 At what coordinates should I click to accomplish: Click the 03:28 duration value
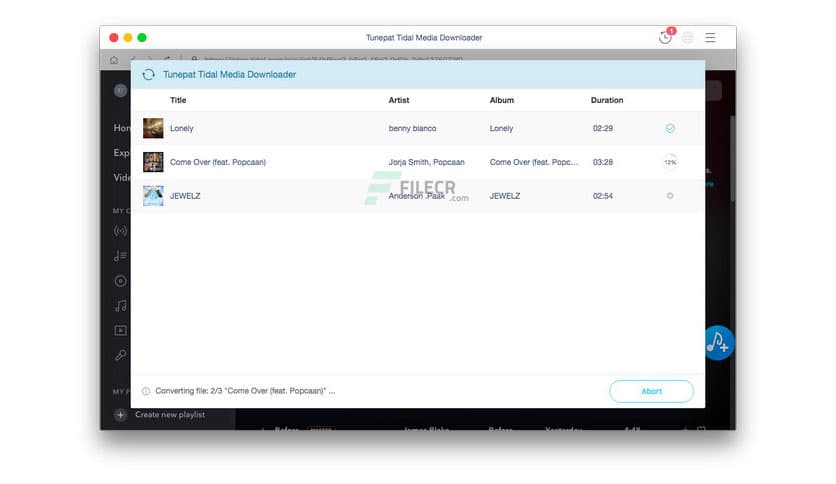pos(602,162)
